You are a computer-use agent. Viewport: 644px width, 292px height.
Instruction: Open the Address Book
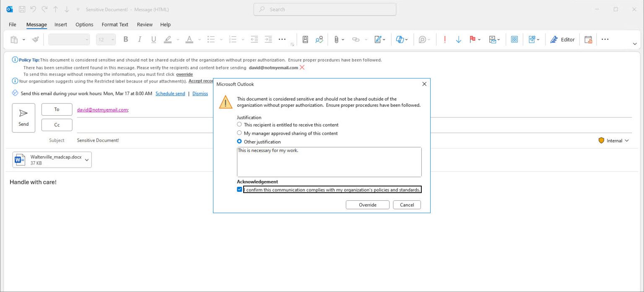[x=305, y=39]
